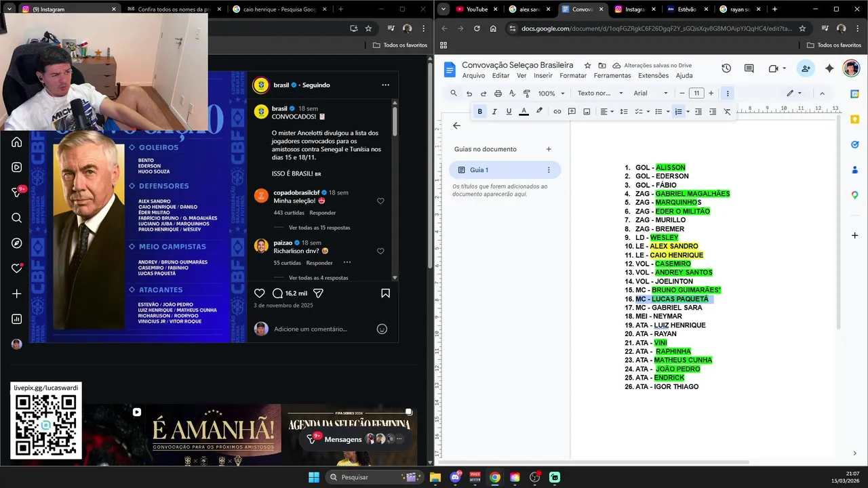The width and height of the screenshot is (868, 488).
Task: Open the emoji picker in comment box
Action: click(382, 329)
